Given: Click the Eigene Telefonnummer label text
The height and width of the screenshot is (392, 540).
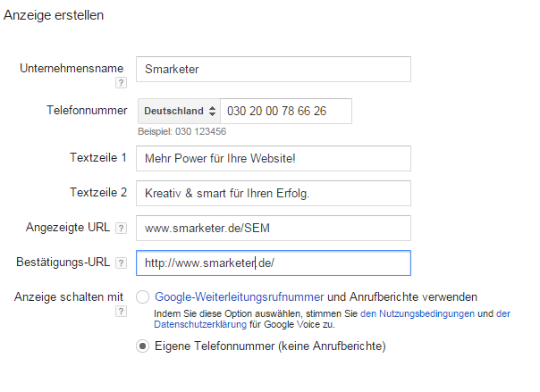Looking at the screenshot, I should [270, 346].
